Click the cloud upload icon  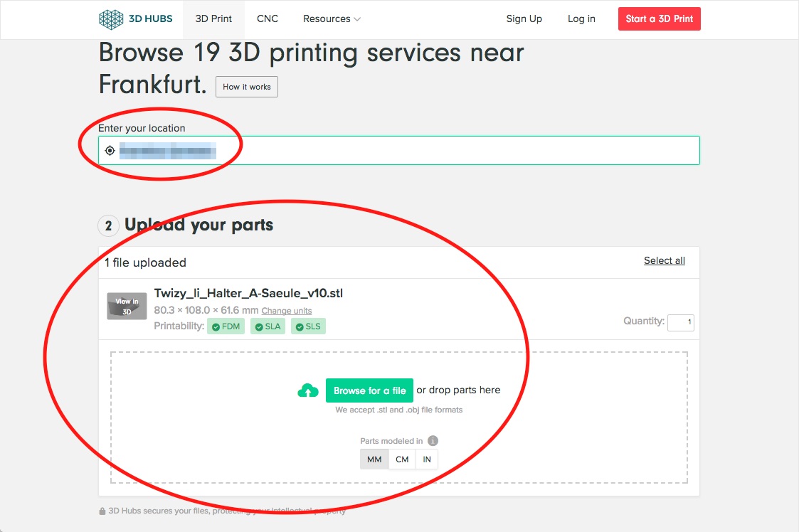click(308, 390)
